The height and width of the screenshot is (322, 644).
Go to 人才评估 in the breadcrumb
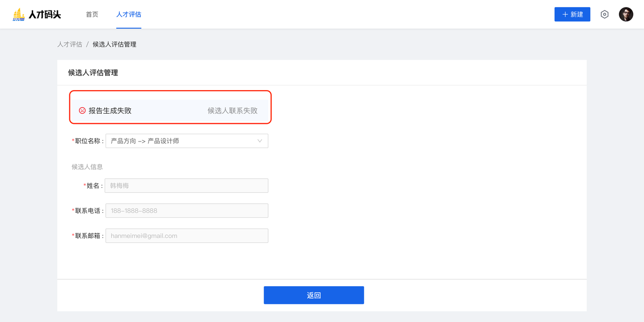[x=69, y=44]
